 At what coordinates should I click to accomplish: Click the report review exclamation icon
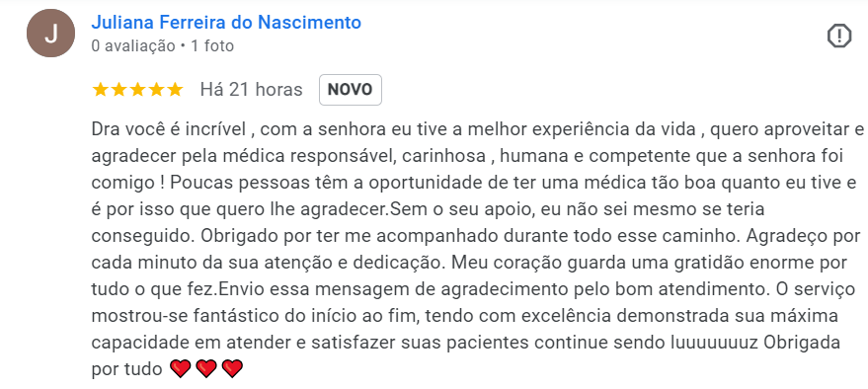tap(838, 37)
